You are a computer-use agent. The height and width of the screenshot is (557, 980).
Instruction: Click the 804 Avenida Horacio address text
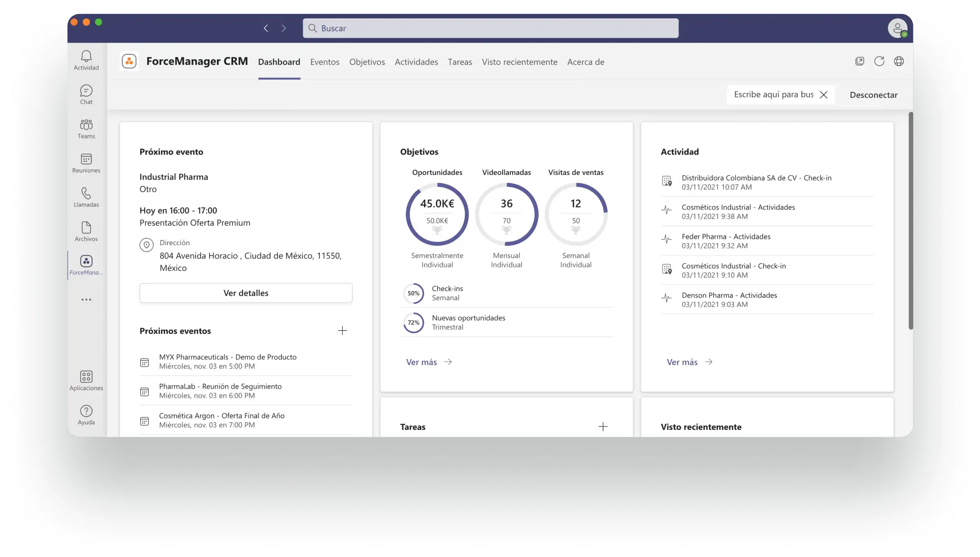[251, 261]
